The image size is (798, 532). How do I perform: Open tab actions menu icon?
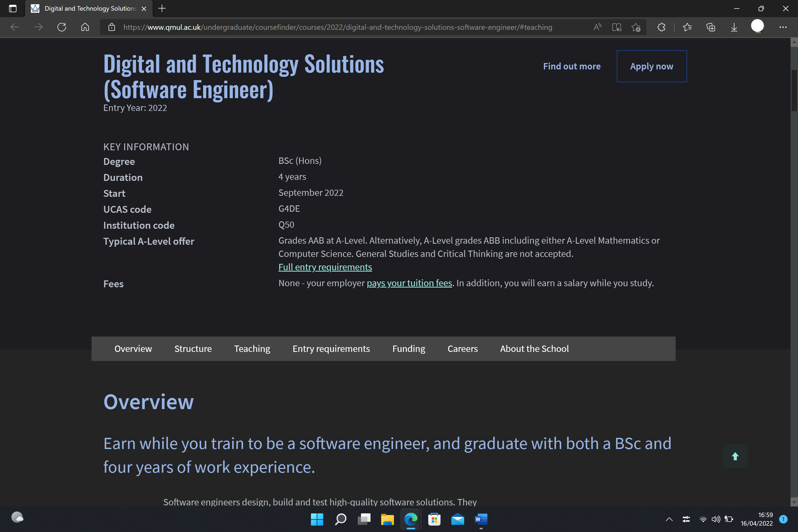(x=13, y=9)
